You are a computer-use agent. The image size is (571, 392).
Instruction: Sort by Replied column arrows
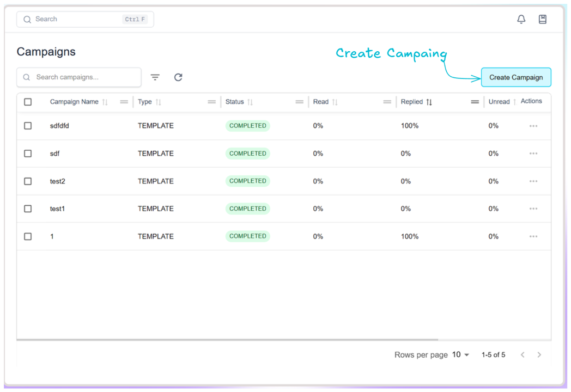pos(429,102)
